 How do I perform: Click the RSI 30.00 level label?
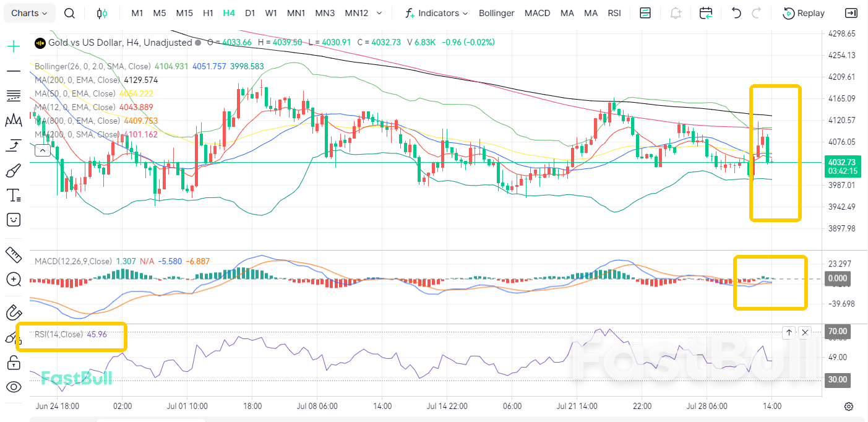[837, 379]
